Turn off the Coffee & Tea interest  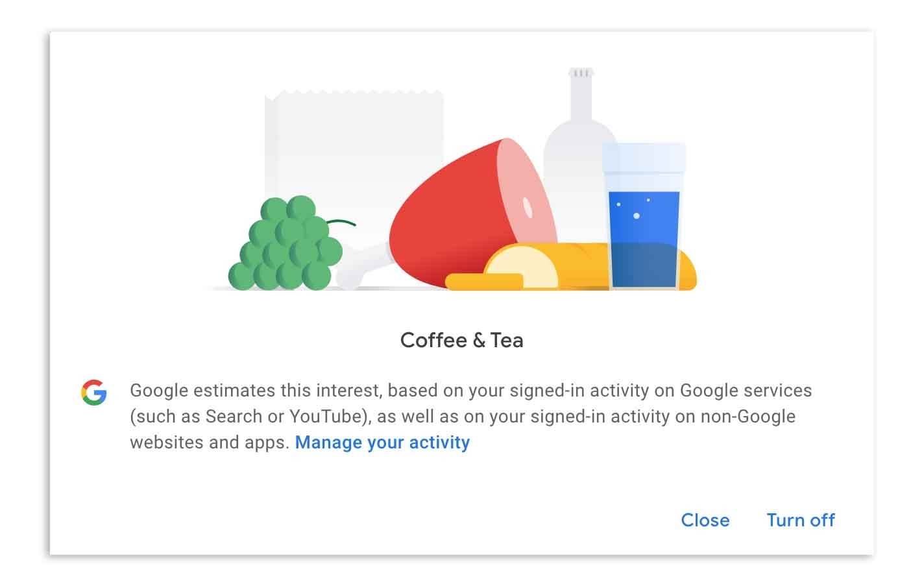pyautogui.click(x=801, y=520)
